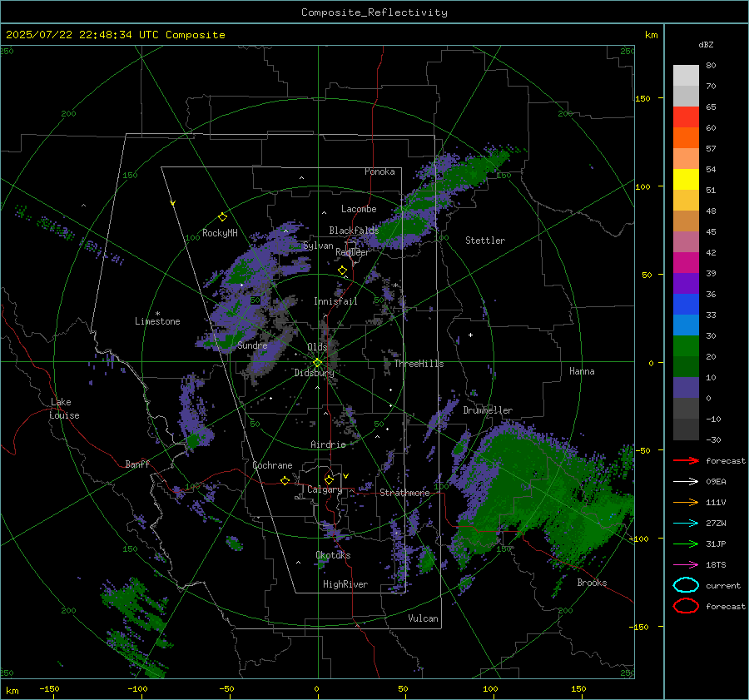Click the Calgary city label
The image size is (749, 700).
coord(325,489)
